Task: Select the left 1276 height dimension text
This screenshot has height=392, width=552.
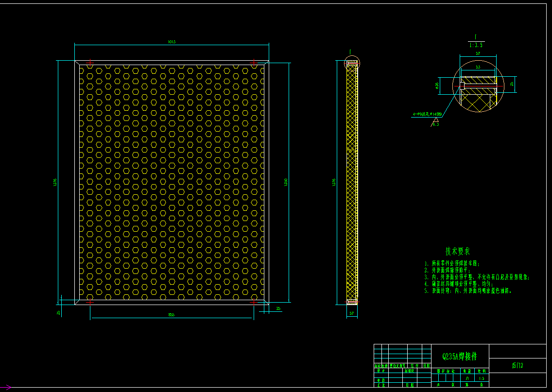Action: 55,182
